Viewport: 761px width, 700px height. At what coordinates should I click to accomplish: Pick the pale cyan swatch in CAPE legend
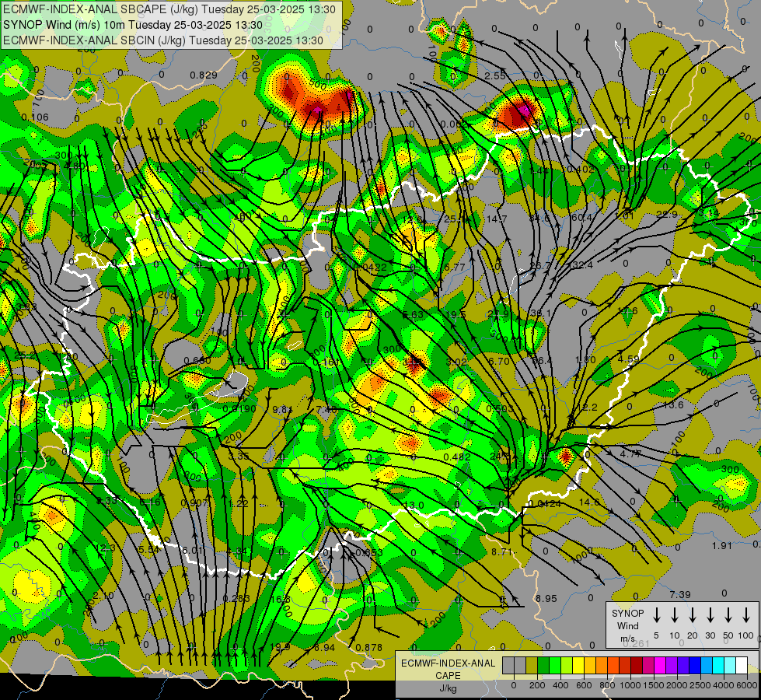[x=731, y=665]
